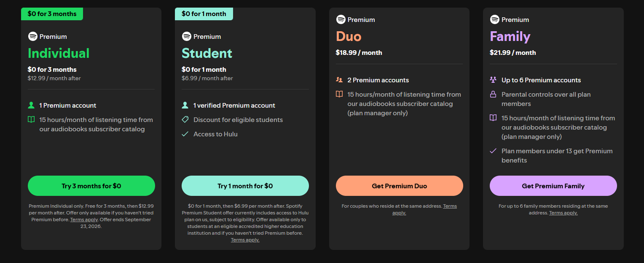Image resolution: width=644 pixels, height=263 pixels.
Task: Click Get Premium Family button
Action: pos(553,186)
